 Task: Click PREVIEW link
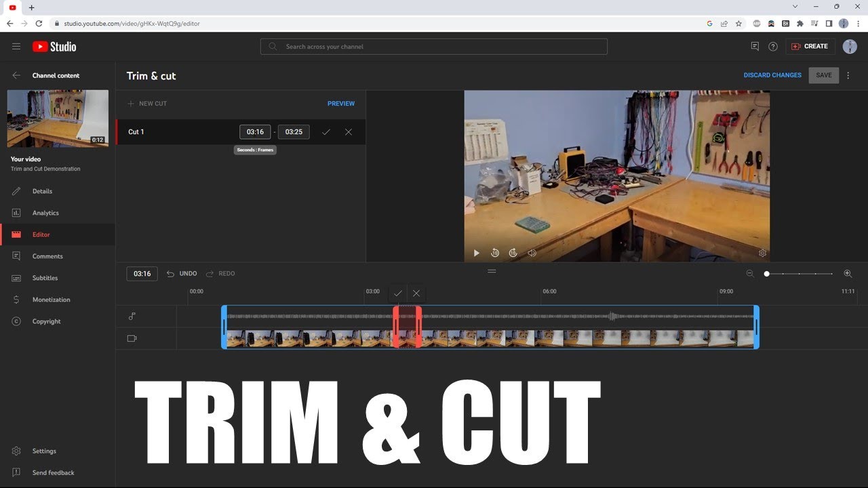click(x=341, y=104)
